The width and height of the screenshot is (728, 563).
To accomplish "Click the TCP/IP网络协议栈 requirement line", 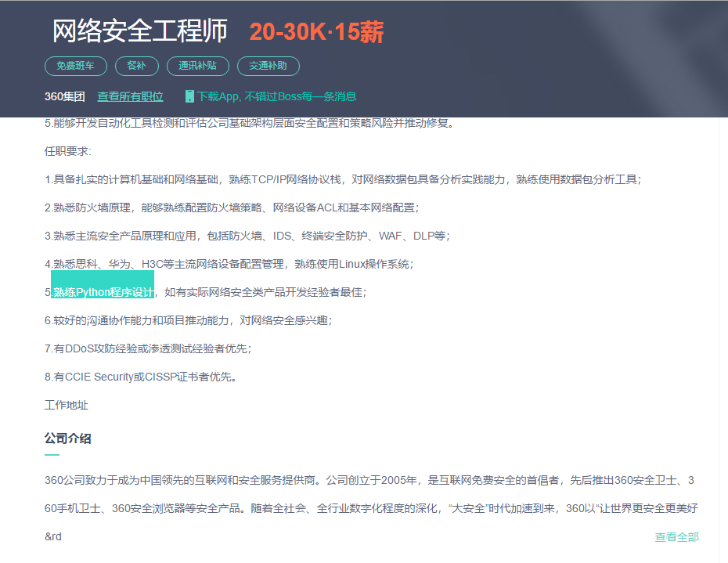I will tap(342, 179).
